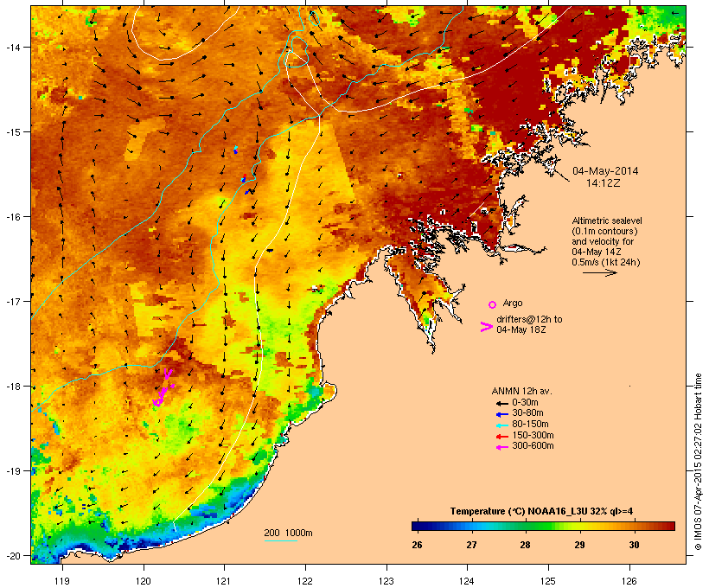This screenshot has width=709, height=588.
Task: Click the date label 04-May-2014
Action: tap(605, 171)
